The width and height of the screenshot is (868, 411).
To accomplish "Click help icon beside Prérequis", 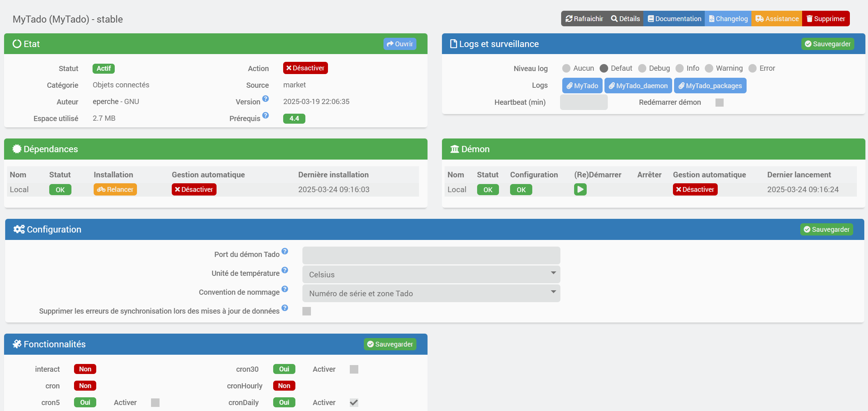I will 265,115.
